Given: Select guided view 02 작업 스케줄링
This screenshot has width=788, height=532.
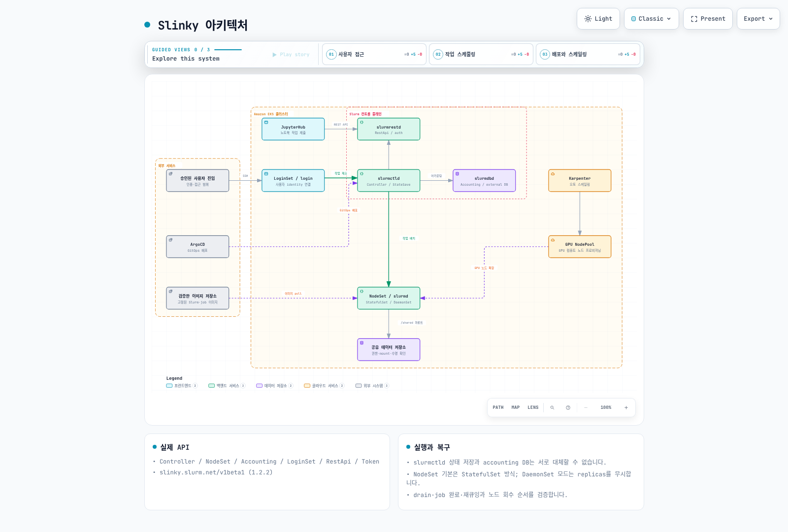Looking at the screenshot, I should click(x=481, y=54).
